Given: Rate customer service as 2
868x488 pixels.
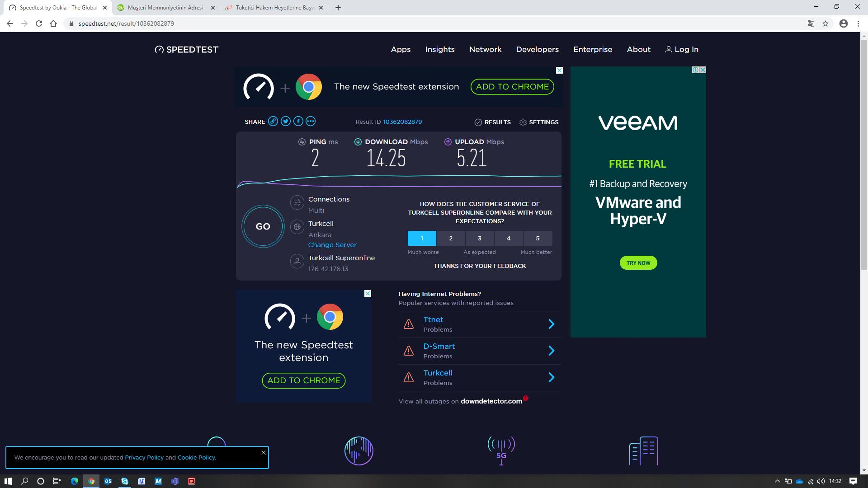Looking at the screenshot, I should point(451,238).
